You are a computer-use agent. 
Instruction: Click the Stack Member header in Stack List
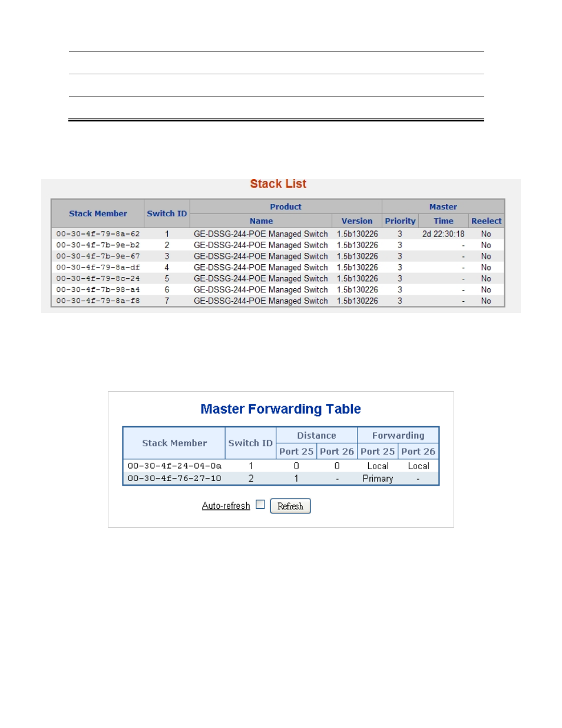[x=98, y=214]
